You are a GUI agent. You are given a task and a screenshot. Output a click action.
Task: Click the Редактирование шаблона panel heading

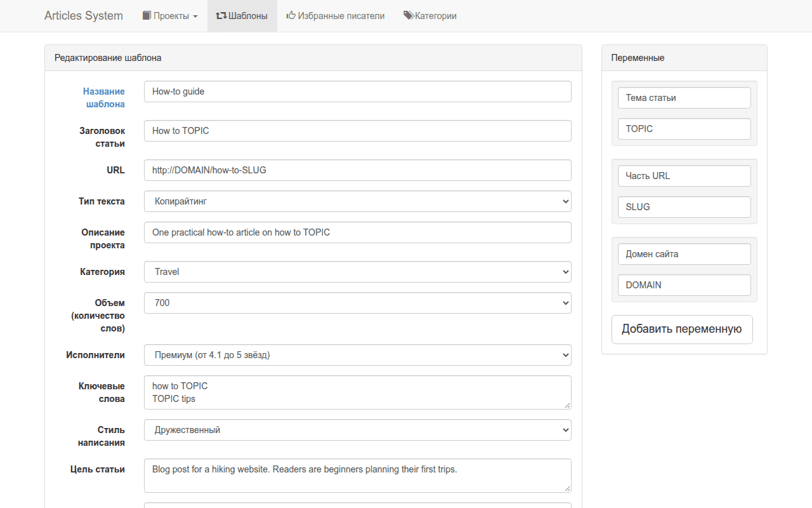point(108,58)
